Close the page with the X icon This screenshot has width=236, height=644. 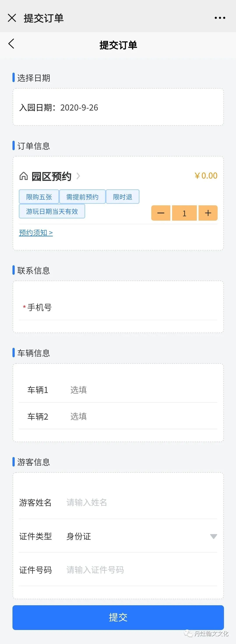(12, 18)
